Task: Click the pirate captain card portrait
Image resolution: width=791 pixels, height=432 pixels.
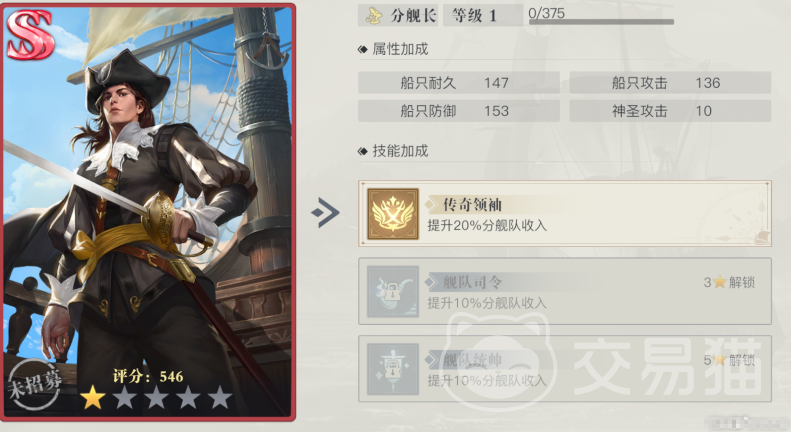Action: click(148, 212)
